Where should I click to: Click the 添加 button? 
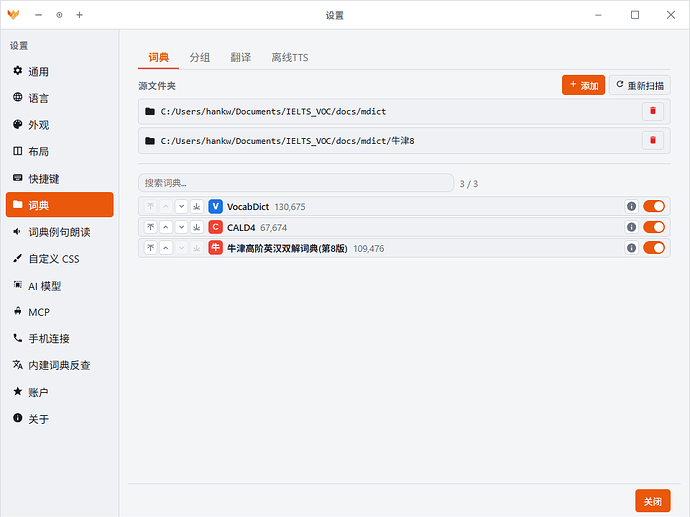click(x=584, y=85)
